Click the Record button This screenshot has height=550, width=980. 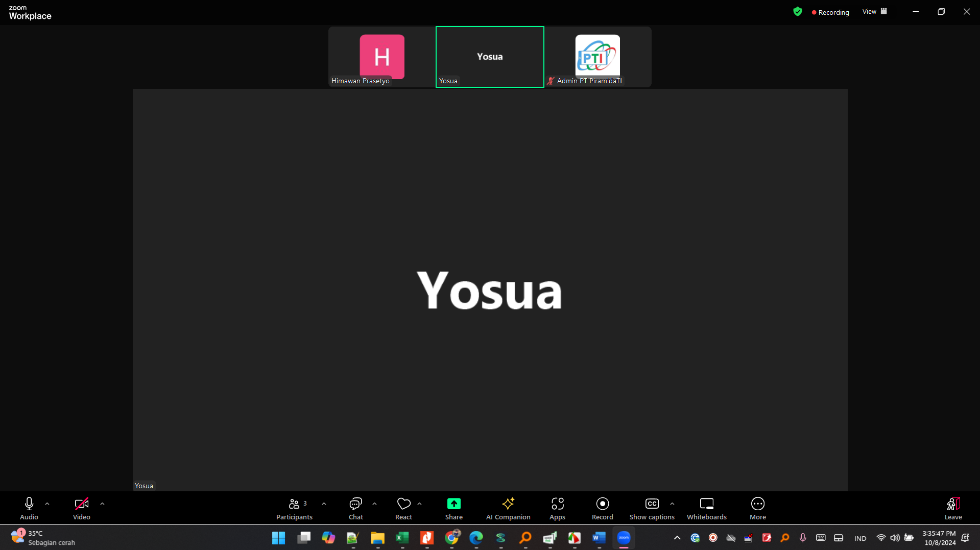602,508
